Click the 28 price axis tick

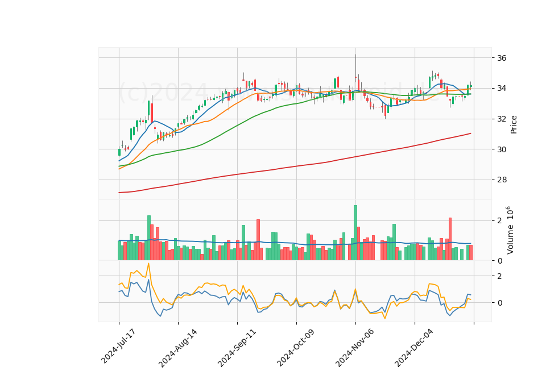(x=502, y=180)
